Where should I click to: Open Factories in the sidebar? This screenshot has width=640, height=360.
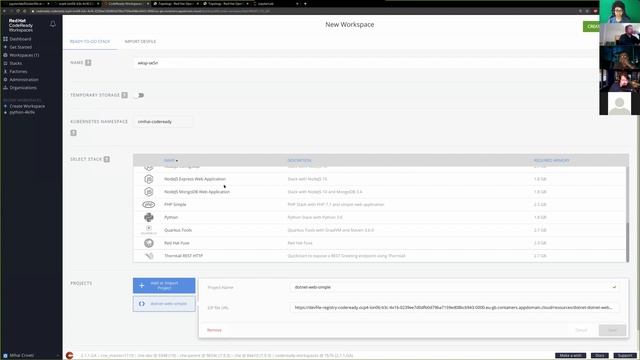(x=18, y=71)
